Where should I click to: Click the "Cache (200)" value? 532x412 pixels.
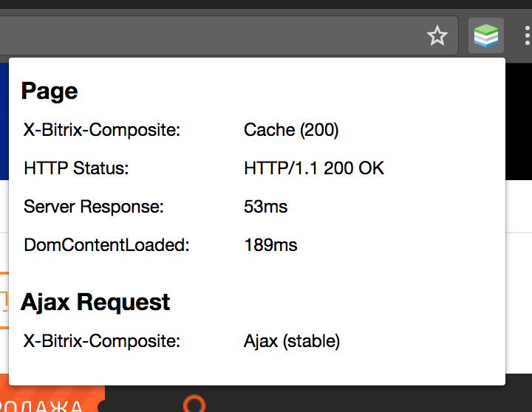291,131
